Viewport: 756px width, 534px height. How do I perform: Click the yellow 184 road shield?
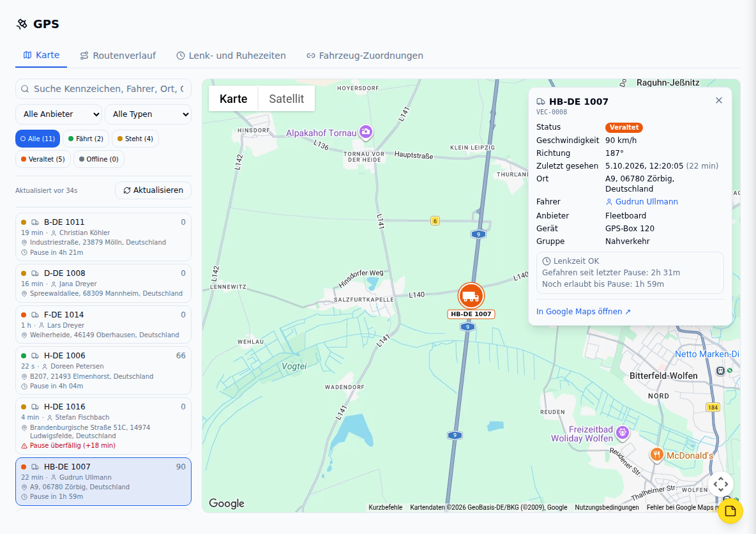pos(713,407)
